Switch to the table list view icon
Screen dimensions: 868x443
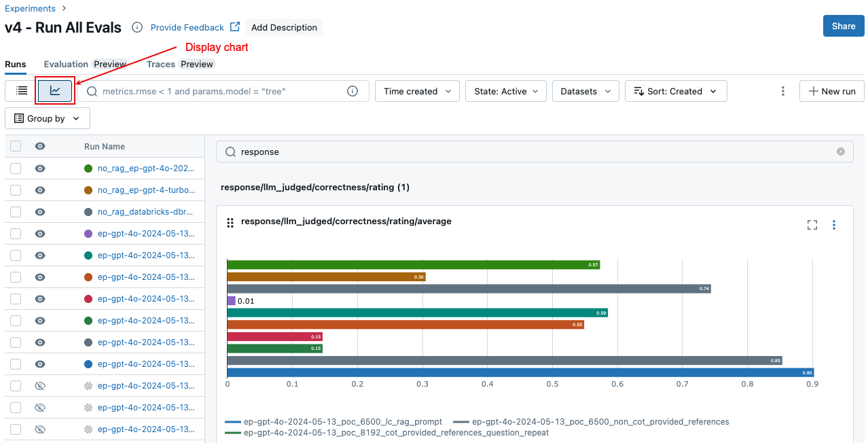(x=22, y=91)
